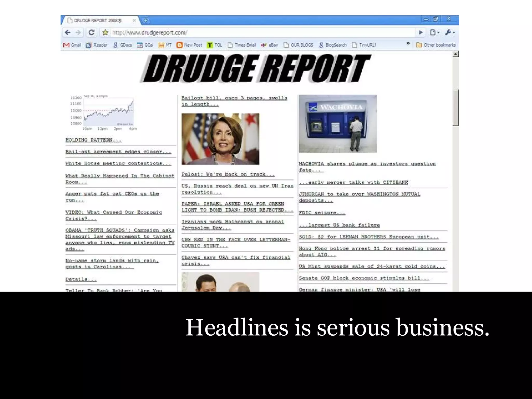Open 'Pelosi: We're back on track...' link
This screenshot has height=399, width=532.
228,174
